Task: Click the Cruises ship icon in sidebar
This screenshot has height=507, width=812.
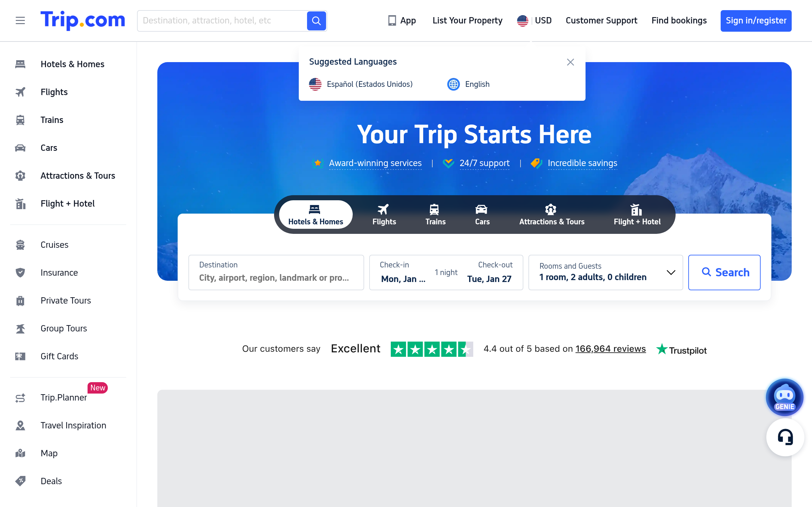Action: [20, 245]
